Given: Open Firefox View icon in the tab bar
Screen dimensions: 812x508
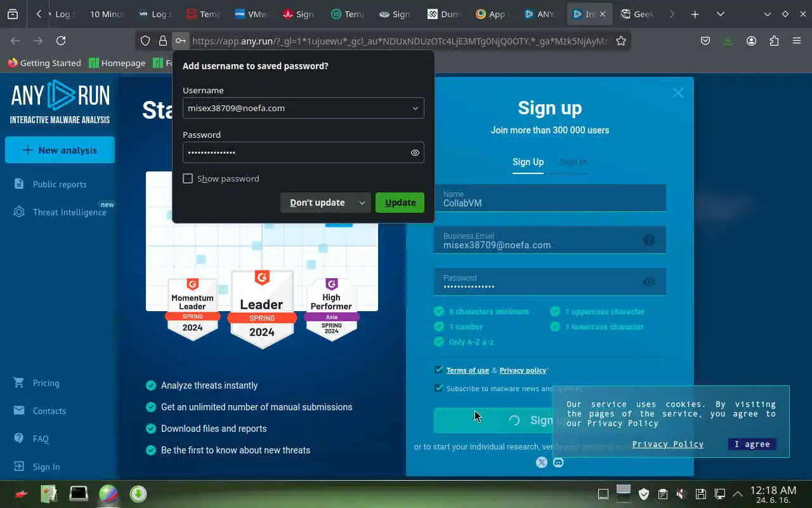Looking at the screenshot, I should [x=13, y=14].
